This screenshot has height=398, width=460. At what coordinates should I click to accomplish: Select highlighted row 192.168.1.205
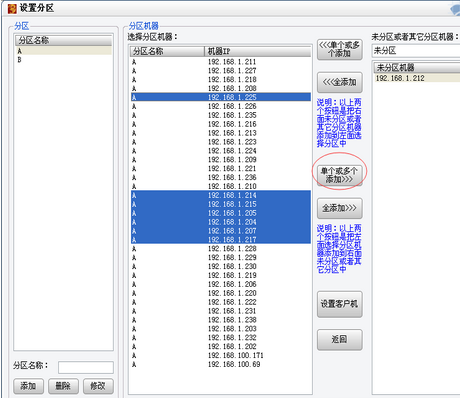221,213
